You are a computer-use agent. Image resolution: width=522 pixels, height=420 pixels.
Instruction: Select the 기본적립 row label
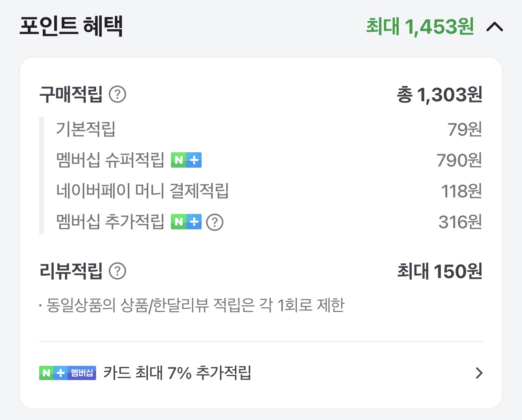point(85,129)
